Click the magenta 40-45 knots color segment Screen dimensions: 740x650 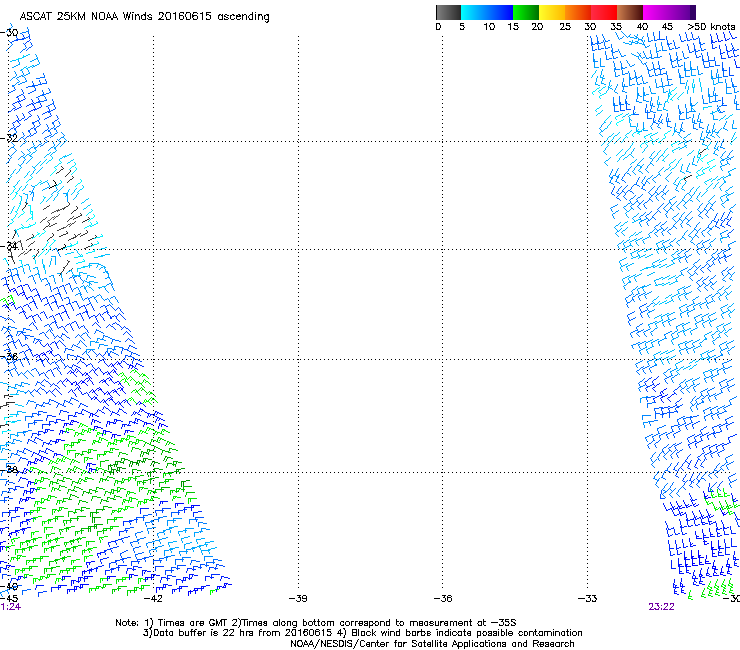656,12
